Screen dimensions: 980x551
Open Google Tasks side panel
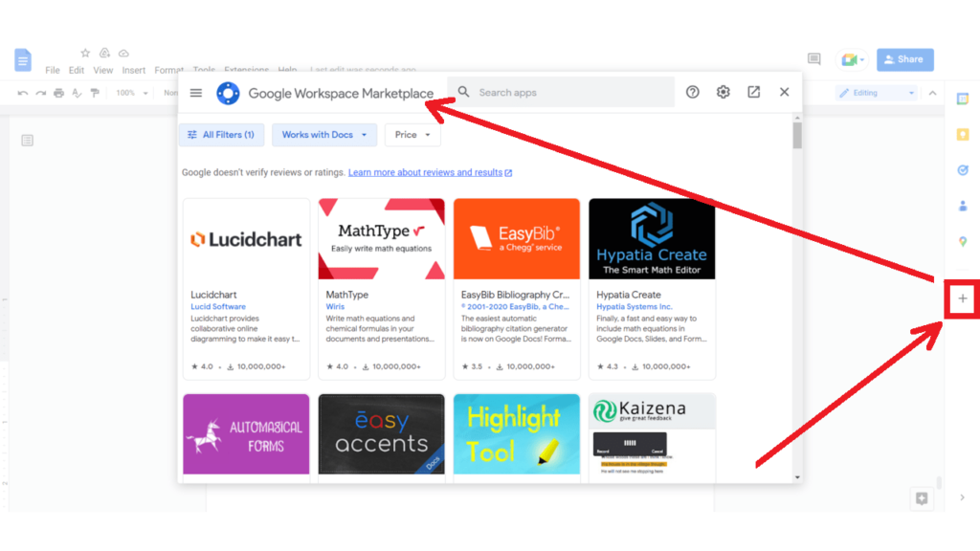tap(963, 170)
